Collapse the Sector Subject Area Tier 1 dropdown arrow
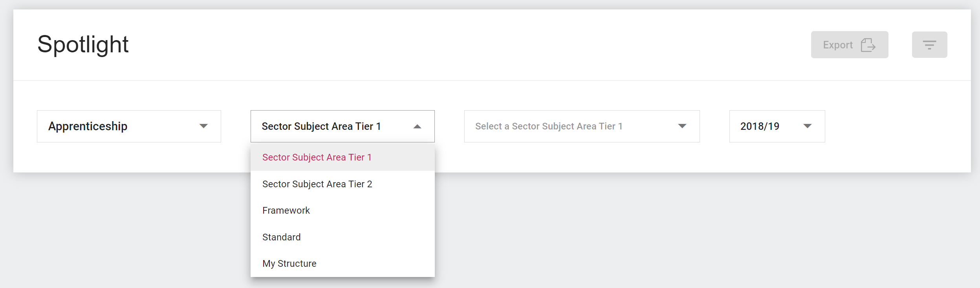This screenshot has width=980, height=288. (x=417, y=126)
